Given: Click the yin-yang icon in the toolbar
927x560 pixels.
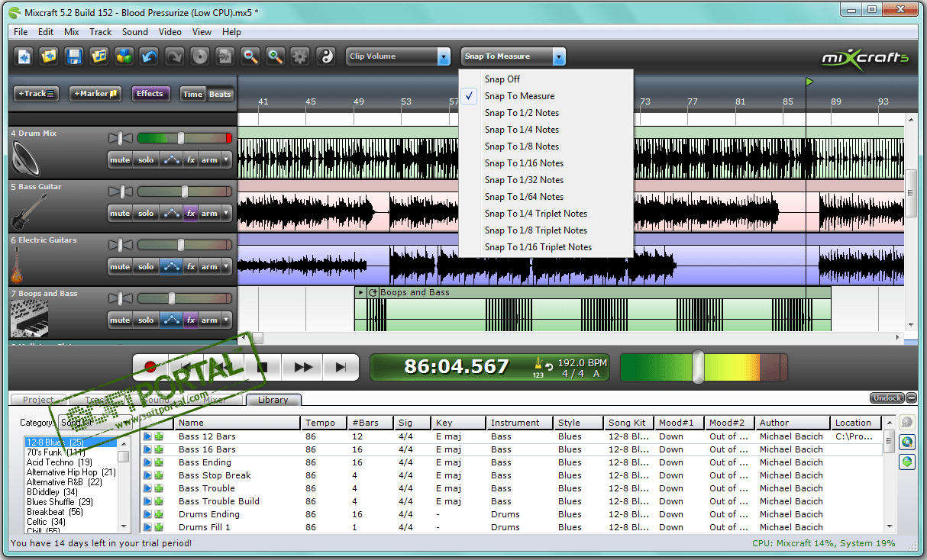Looking at the screenshot, I should click(325, 56).
